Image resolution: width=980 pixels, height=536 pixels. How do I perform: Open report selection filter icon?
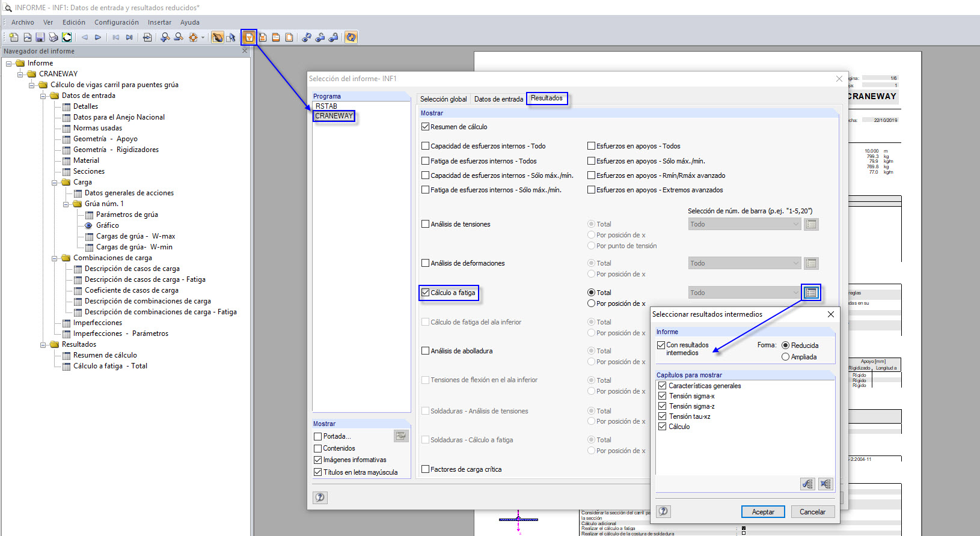click(x=249, y=37)
